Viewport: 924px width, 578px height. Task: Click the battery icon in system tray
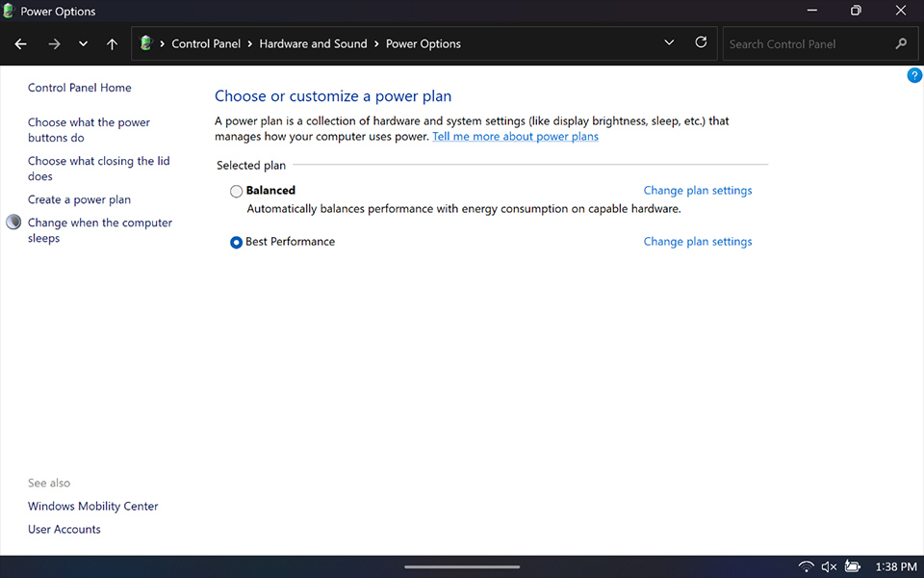(x=852, y=566)
